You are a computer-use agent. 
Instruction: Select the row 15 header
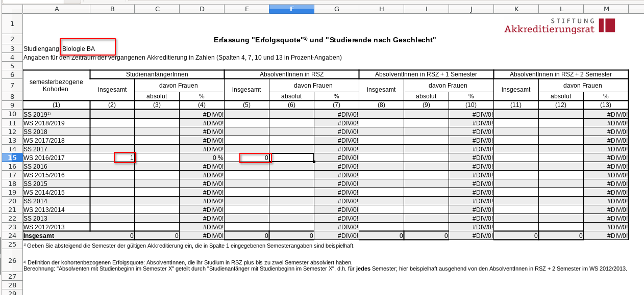(x=11, y=158)
